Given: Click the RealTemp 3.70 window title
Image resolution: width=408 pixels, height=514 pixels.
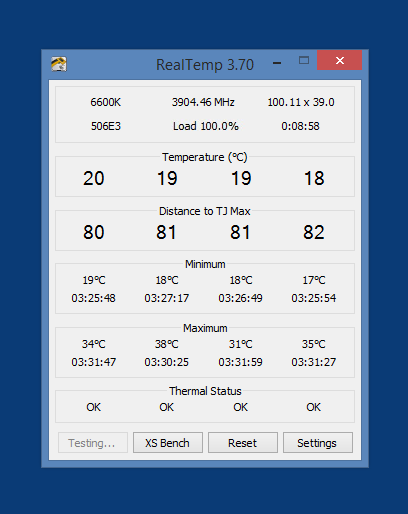Looking at the screenshot, I should point(205,65).
